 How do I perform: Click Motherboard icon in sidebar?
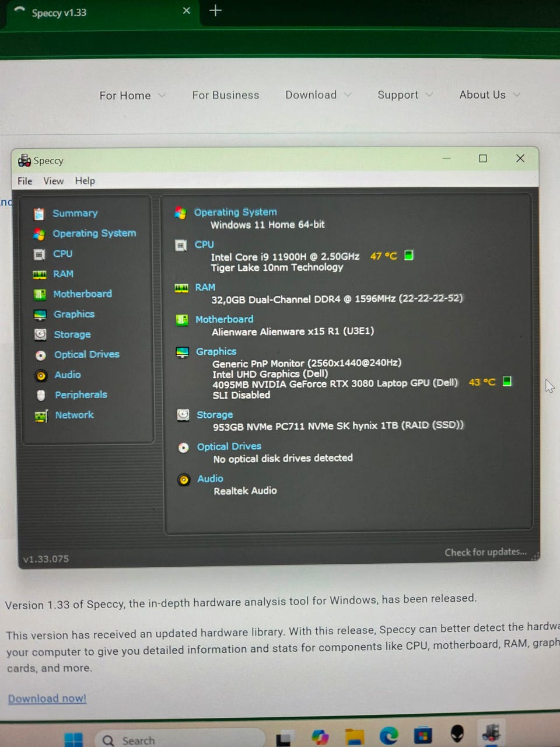[40, 294]
